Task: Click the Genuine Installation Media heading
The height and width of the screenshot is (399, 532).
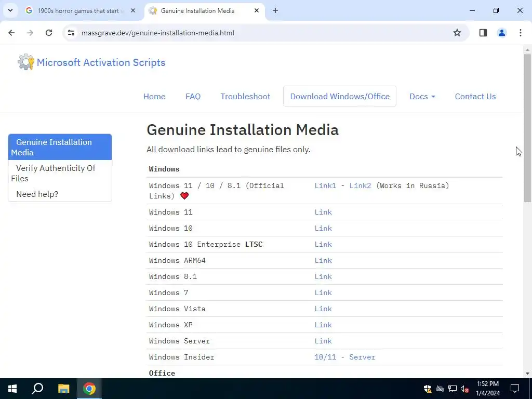Action: coord(243,130)
